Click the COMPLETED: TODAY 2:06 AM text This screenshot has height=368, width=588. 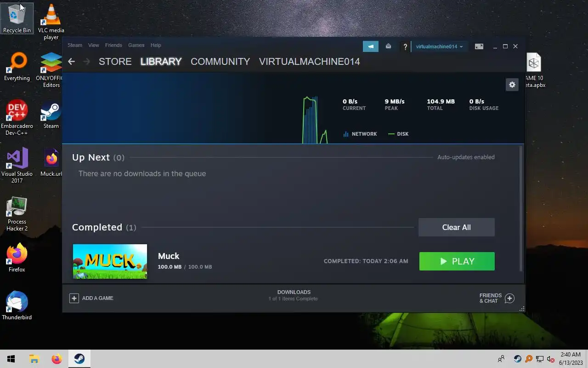366,261
